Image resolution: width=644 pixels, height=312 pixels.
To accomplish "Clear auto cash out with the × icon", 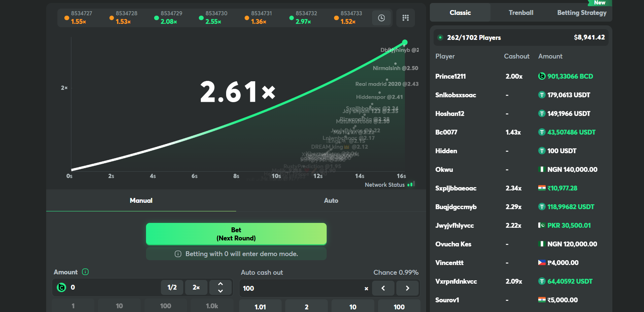I will click(x=366, y=289).
